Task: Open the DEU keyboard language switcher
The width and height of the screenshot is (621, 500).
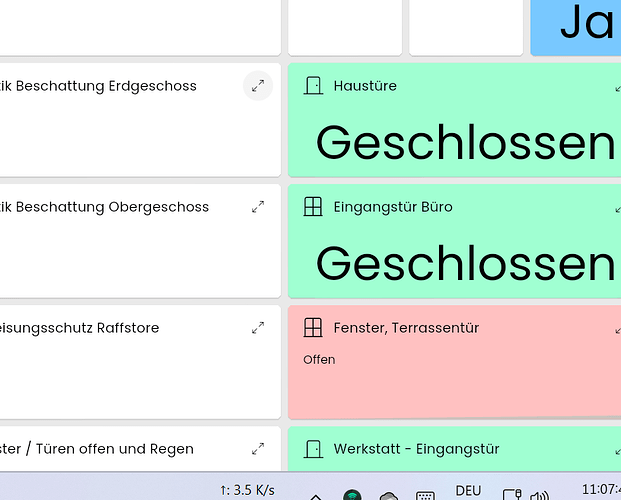Action: [468, 491]
